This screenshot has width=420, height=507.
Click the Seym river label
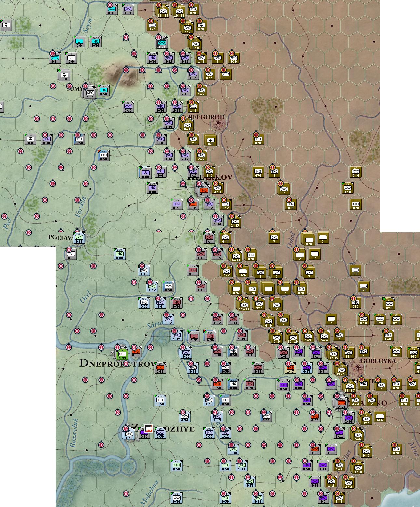click(x=88, y=26)
